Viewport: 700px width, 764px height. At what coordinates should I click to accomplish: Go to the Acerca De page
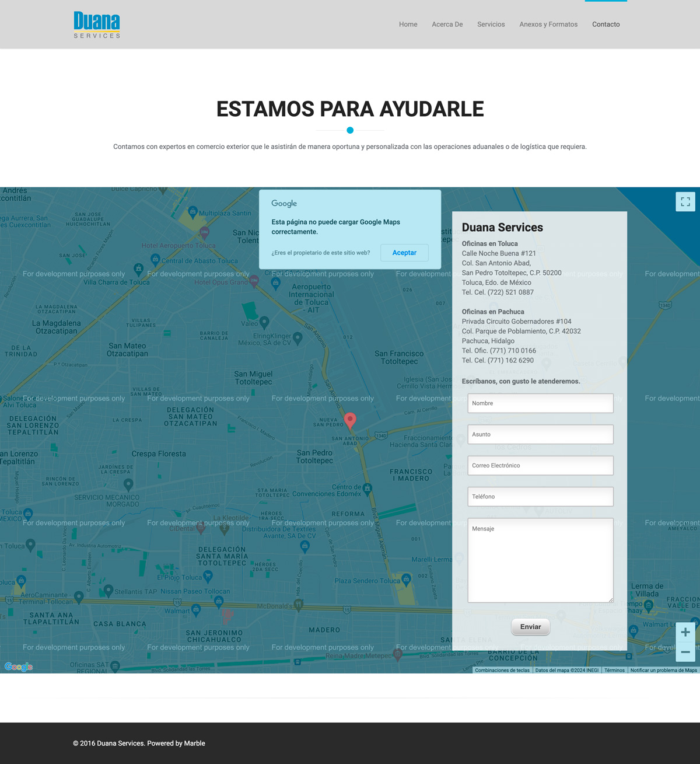[x=447, y=25]
